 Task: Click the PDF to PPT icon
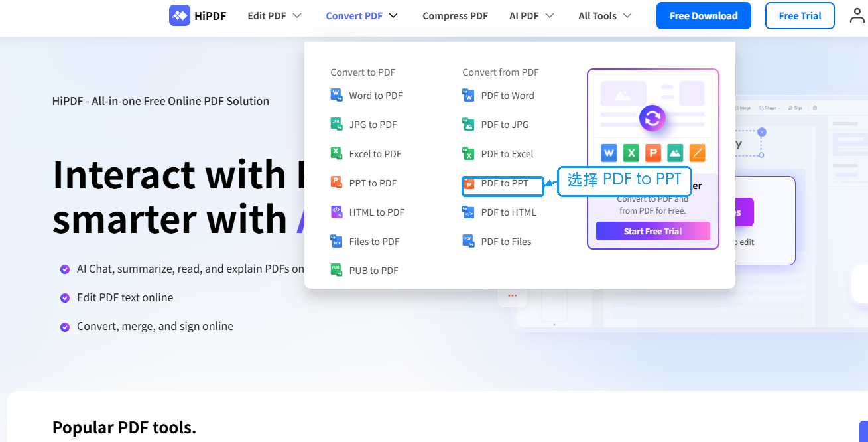tap(469, 183)
